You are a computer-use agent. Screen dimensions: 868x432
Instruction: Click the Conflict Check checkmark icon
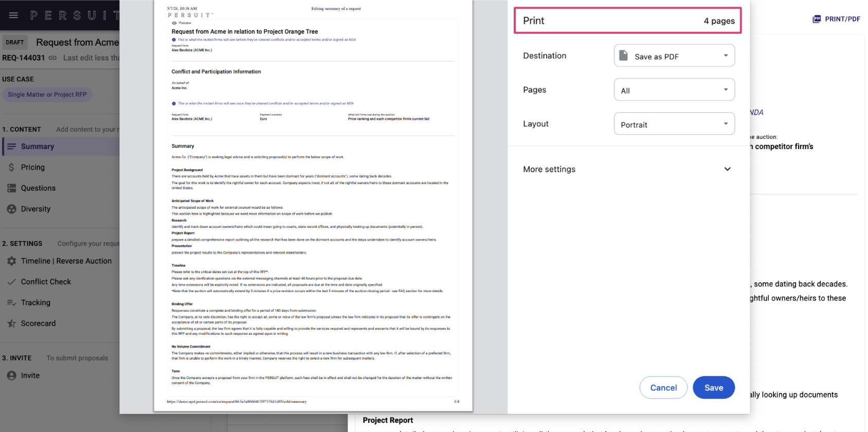tap(11, 282)
